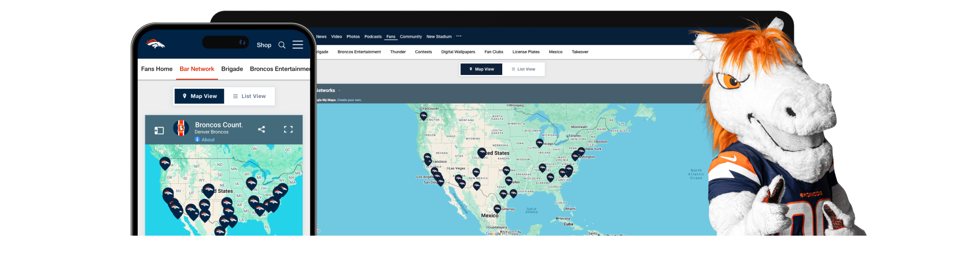Click the Alabama pin on tablet map
The width and height of the screenshot is (980, 254).
[x=550, y=177]
